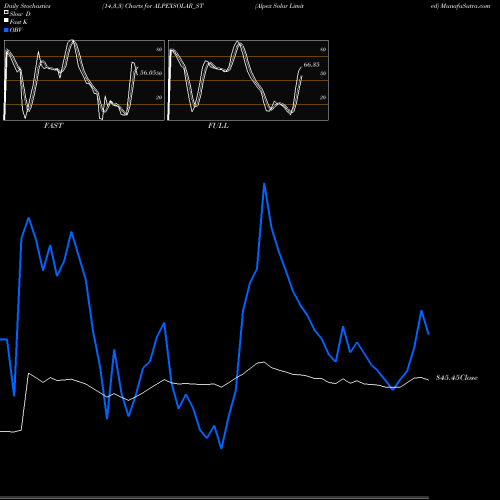Viewport: 500px width, 500px height.
Task: Click the 'Slow D' legend label
Action: point(20,14)
